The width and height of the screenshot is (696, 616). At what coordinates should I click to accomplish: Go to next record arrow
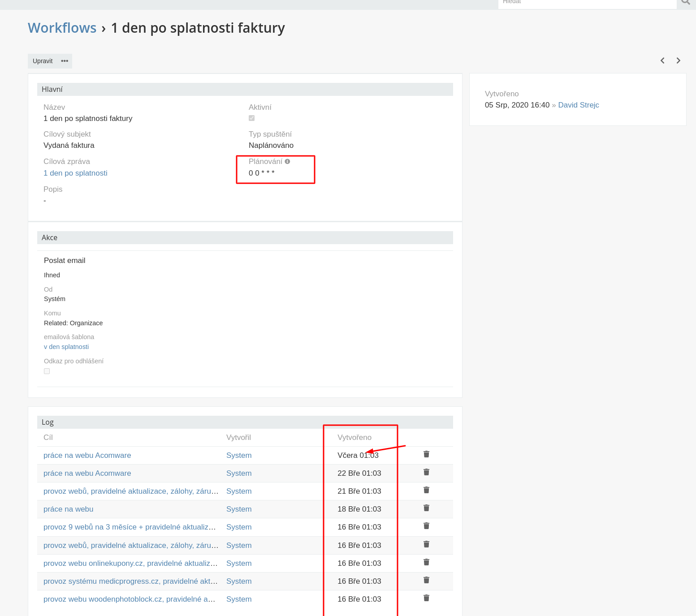click(678, 60)
